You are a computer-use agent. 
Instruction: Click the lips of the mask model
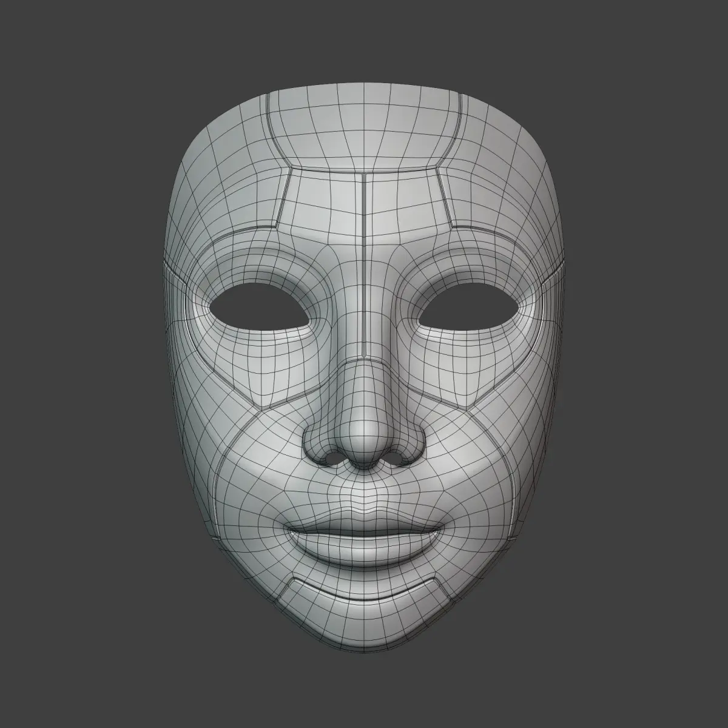(364, 539)
